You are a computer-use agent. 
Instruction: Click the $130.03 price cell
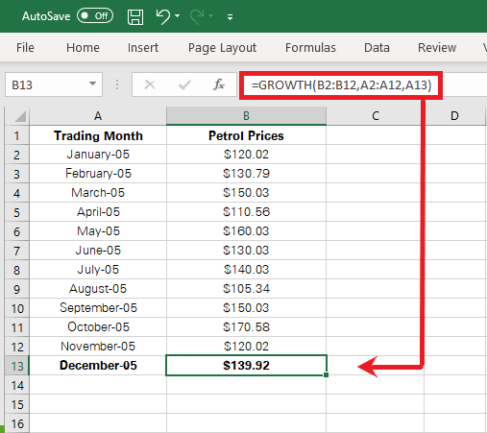(246, 250)
